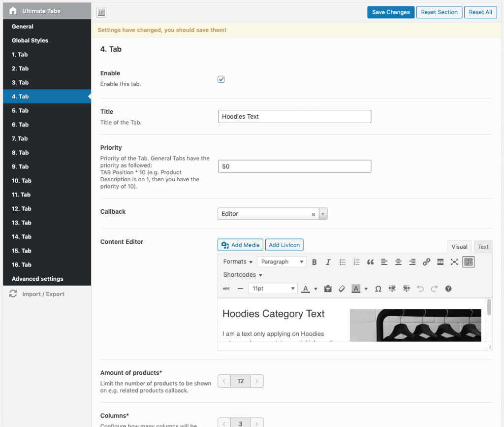Switch to the Visual editor tab
This screenshot has width=504, height=427.
pos(459,247)
